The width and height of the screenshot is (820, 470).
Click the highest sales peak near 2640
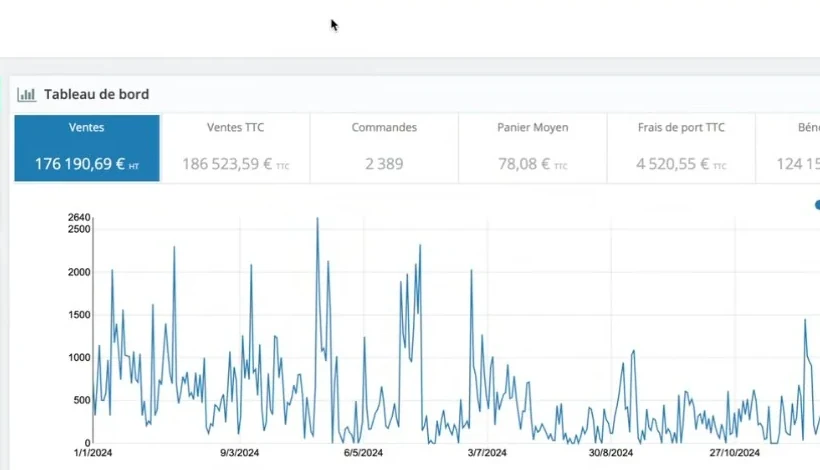pyautogui.click(x=317, y=219)
